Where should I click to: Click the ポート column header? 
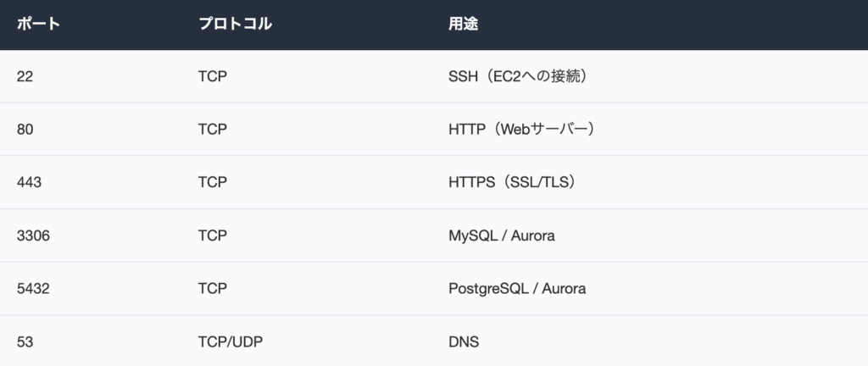click(38, 24)
